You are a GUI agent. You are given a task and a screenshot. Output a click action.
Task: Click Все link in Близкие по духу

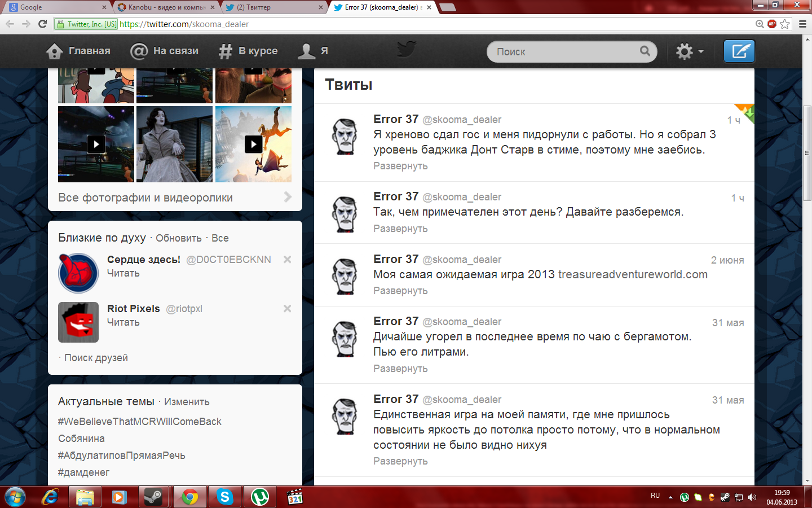(x=220, y=238)
